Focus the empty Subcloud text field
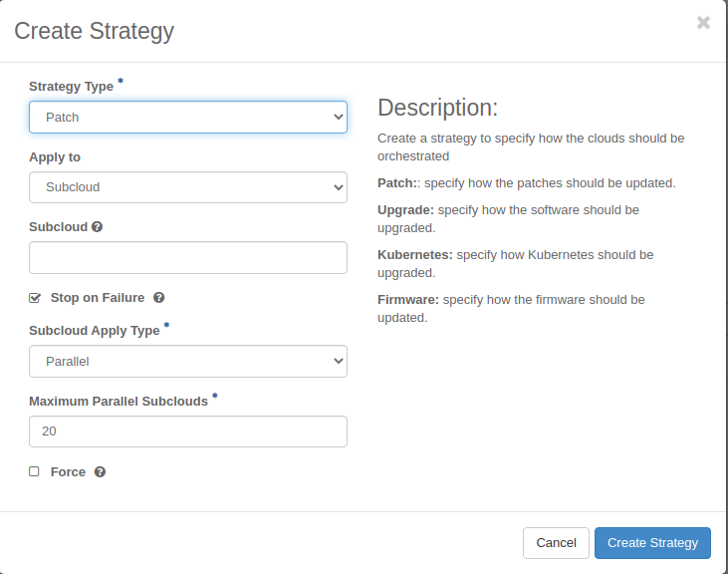The height and width of the screenshot is (574, 728). click(x=187, y=257)
